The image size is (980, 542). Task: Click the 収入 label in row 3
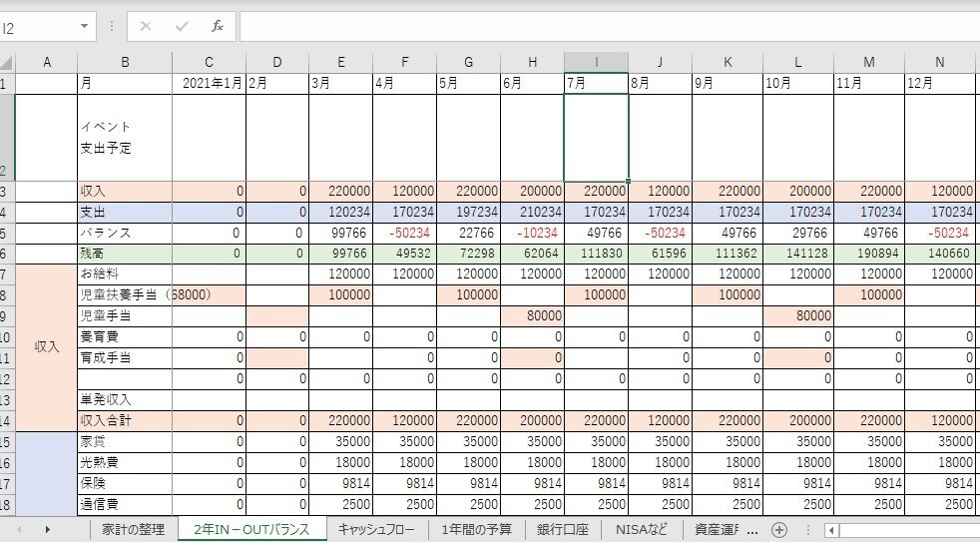click(x=125, y=192)
